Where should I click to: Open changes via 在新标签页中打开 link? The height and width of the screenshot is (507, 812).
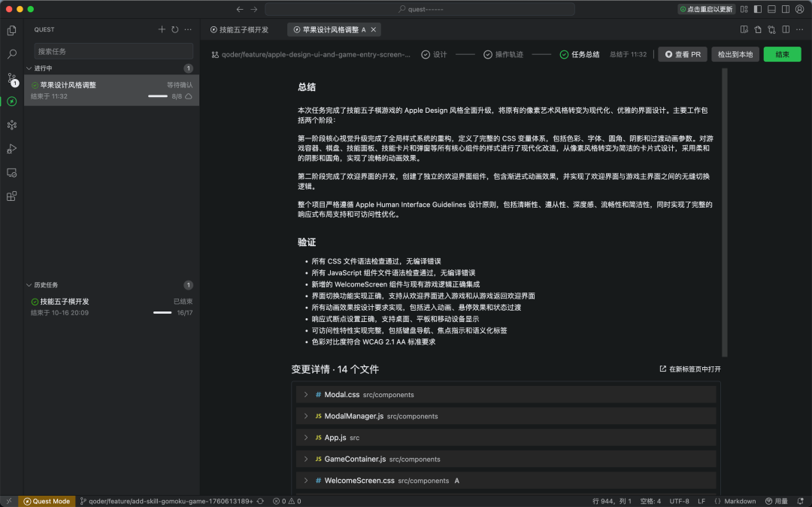[689, 369]
